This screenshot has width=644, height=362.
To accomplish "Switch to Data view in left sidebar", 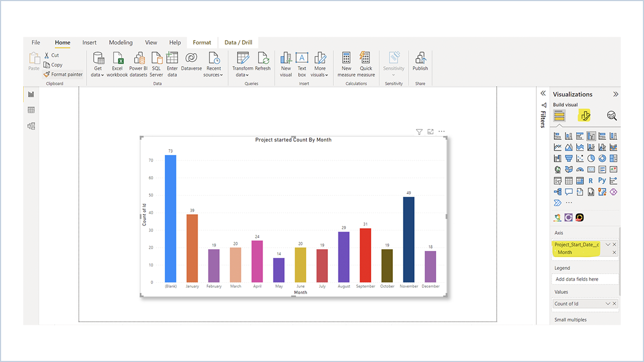I will tap(31, 109).
